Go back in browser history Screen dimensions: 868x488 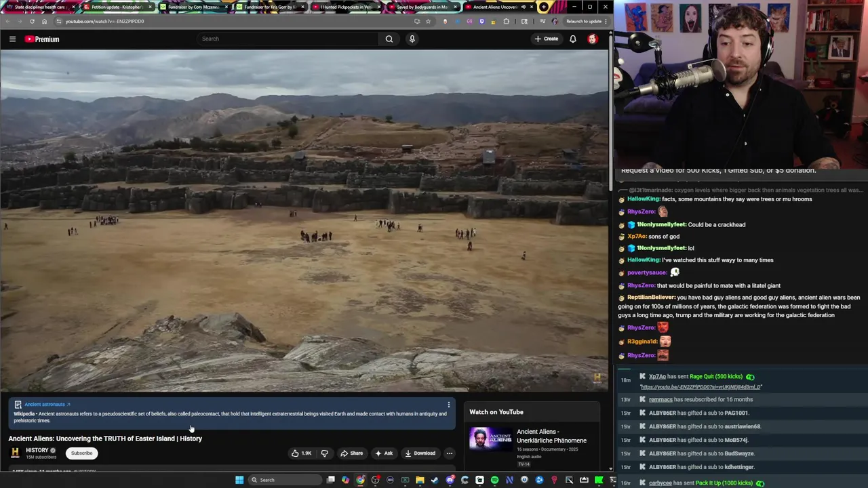[7, 21]
